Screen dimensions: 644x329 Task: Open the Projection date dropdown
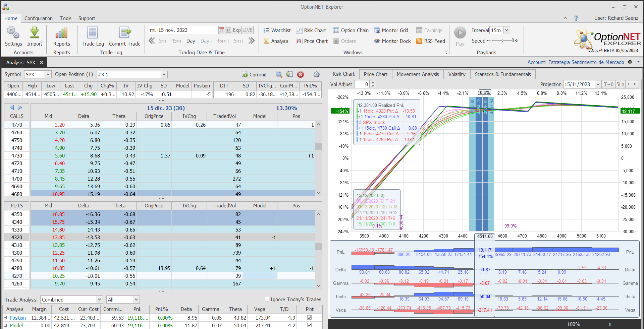(598, 84)
